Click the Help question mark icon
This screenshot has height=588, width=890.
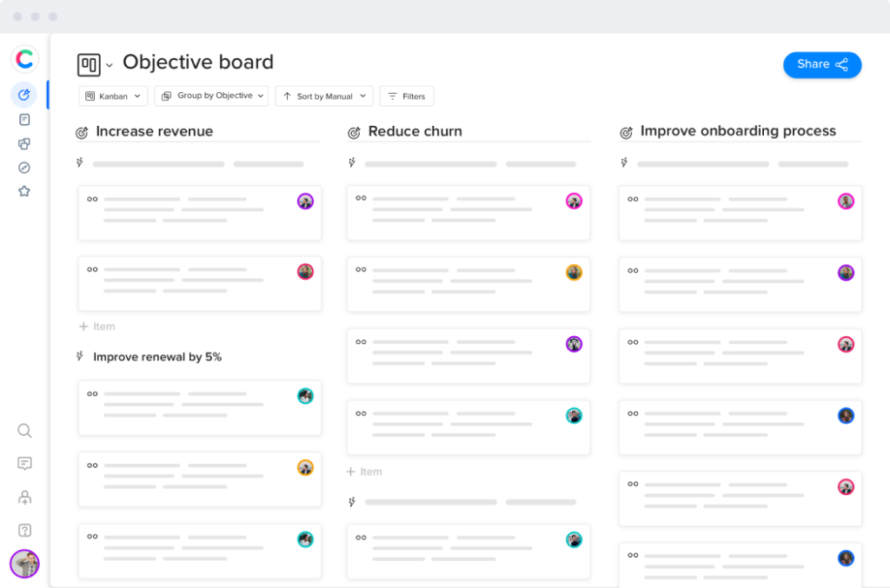pos(24,530)
